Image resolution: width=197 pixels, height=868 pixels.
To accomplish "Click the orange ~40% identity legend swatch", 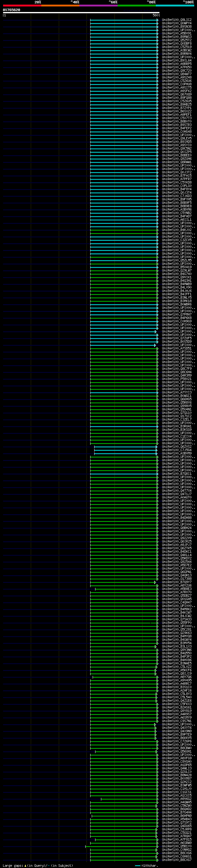I will [x=60, y=6].
